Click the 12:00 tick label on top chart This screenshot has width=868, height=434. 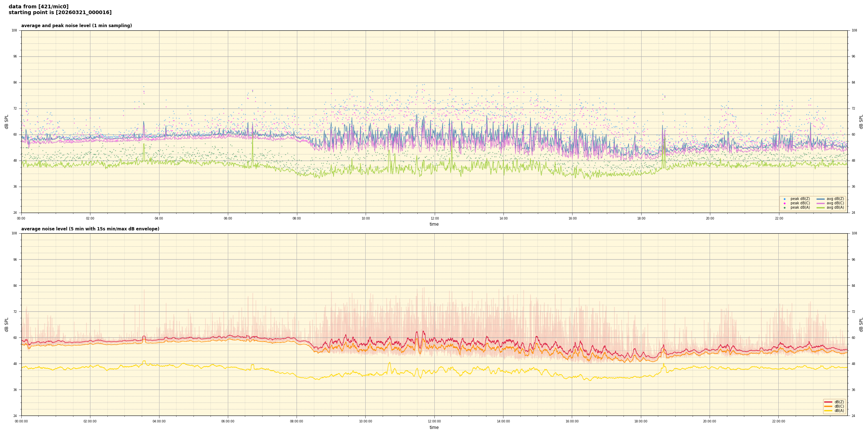pyautogui.click(x=434, y=218)
